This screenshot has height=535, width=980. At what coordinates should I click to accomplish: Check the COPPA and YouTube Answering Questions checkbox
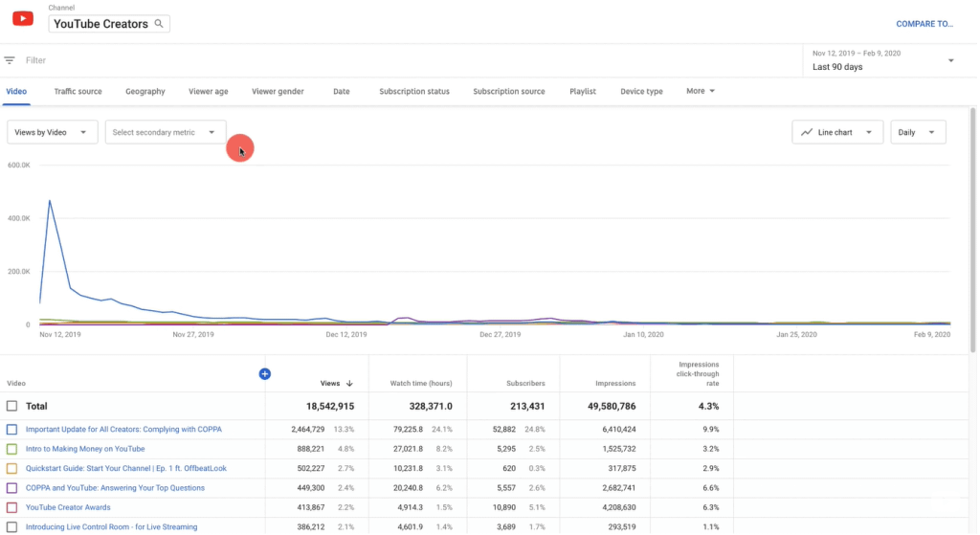coord(11,489)
